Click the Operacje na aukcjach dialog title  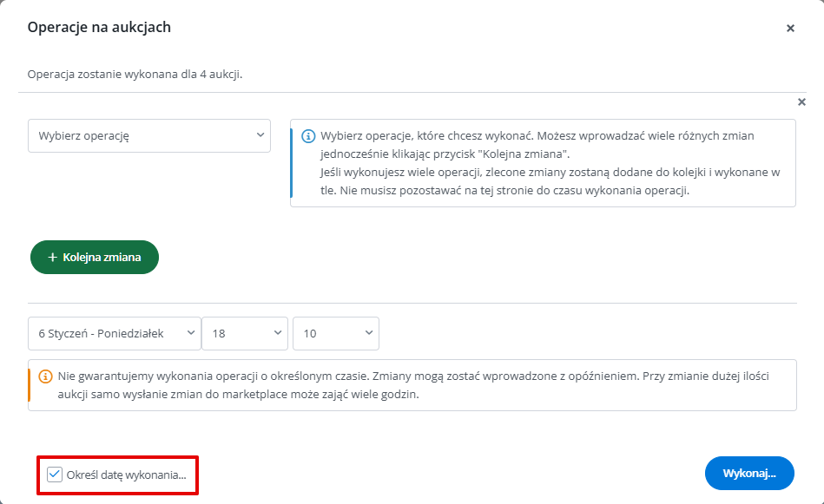pos(99,27)
